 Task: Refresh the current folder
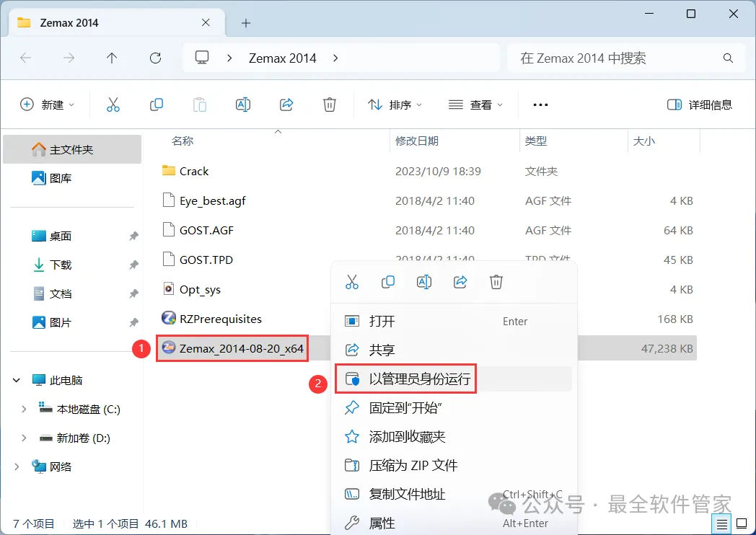click(155, 58)
